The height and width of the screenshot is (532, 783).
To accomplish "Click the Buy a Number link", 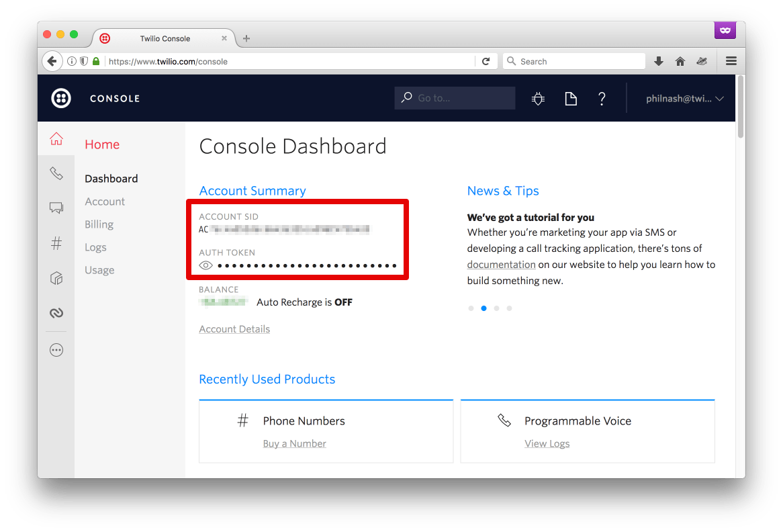I will tap(295, 443).
